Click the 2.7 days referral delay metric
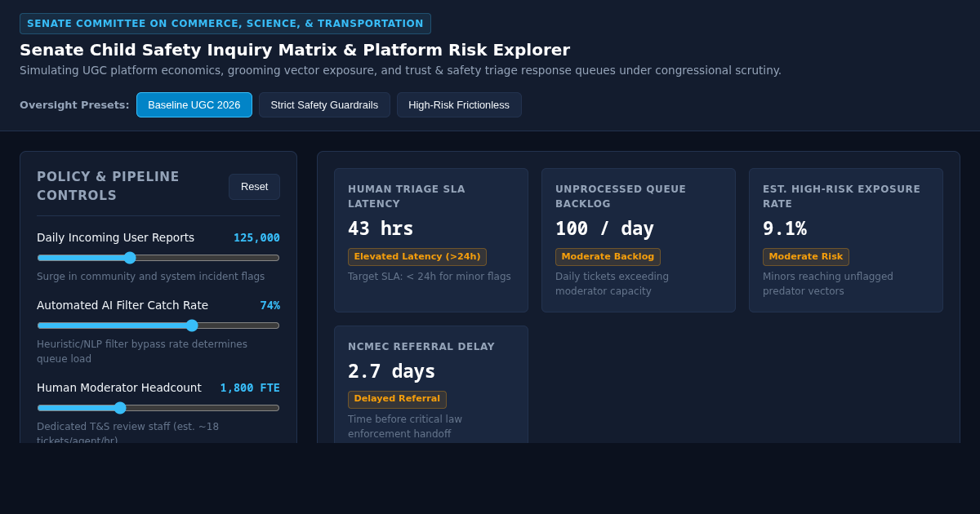The height and width of the screenshot is (514, 980). 392,371
